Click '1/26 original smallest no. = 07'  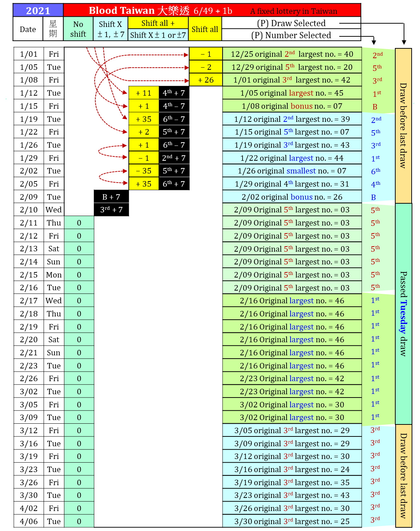point(292,171)
